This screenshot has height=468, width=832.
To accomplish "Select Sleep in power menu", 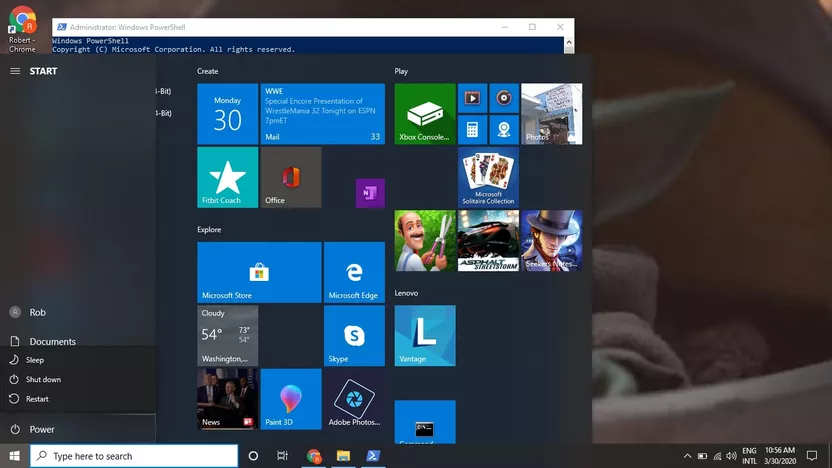I will pos(77,360).
